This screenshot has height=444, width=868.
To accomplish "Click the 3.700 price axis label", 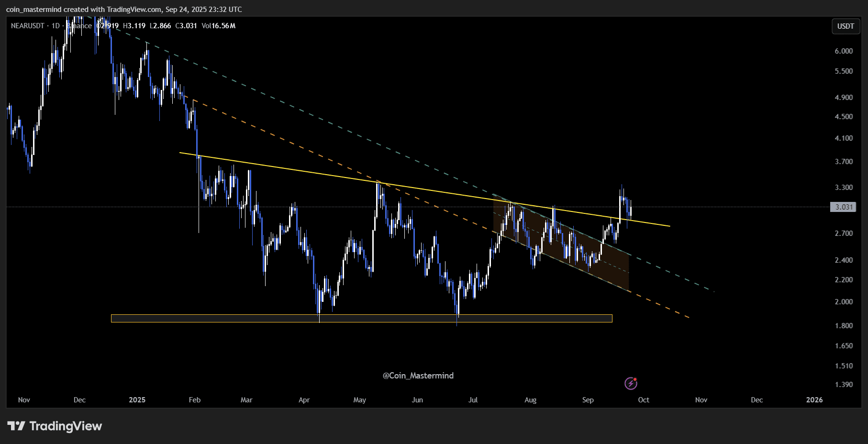I will 844,162.
